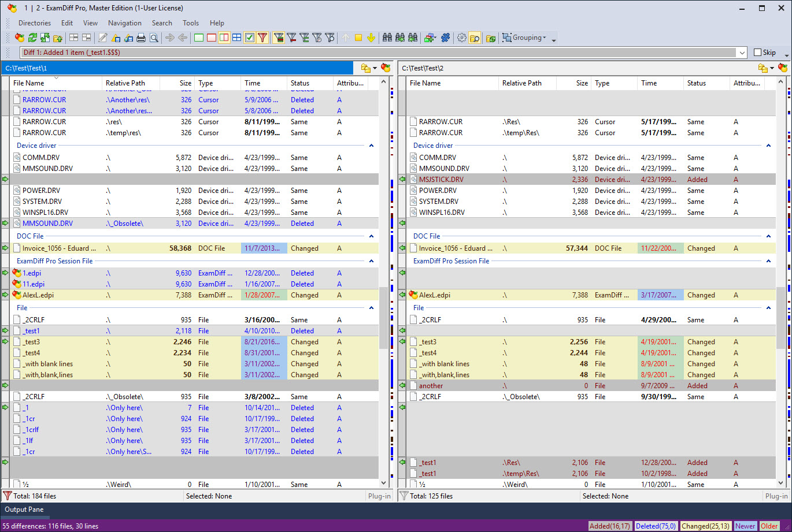The image size is (792, 532).
Task: Open ExamDiff Pro options gear
Action: click(x=462, y=37)
